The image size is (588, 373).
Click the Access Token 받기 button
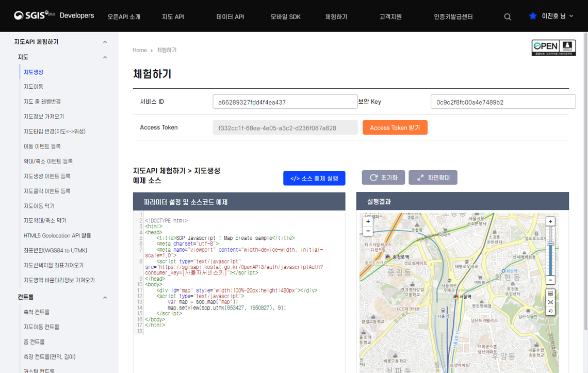(x=395, y=127)
